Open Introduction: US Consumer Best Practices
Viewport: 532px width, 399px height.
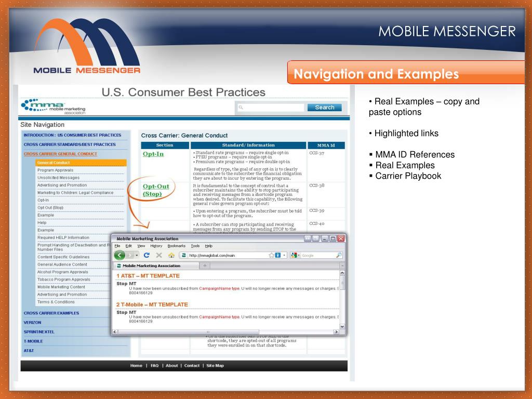(72, 135)
